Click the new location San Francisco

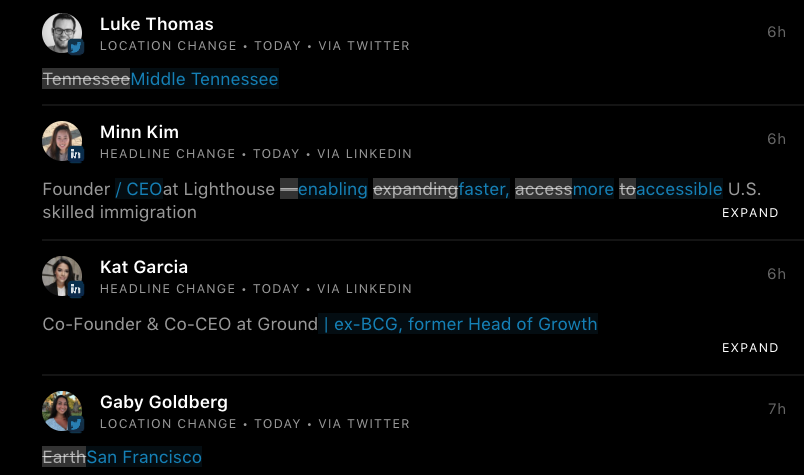click(144, 457)
